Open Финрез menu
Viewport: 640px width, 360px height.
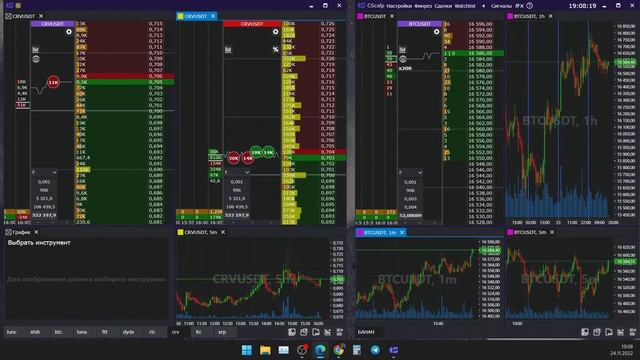coord(423,6)
